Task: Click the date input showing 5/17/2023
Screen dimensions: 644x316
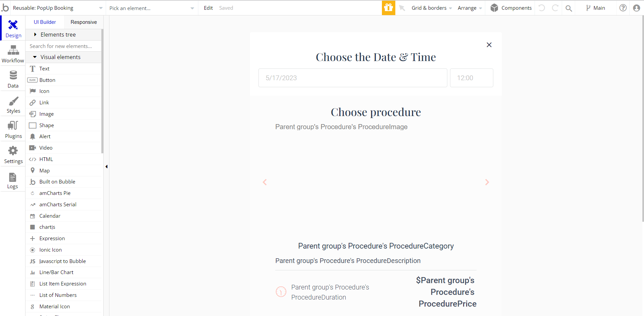Action: (353, 78)
